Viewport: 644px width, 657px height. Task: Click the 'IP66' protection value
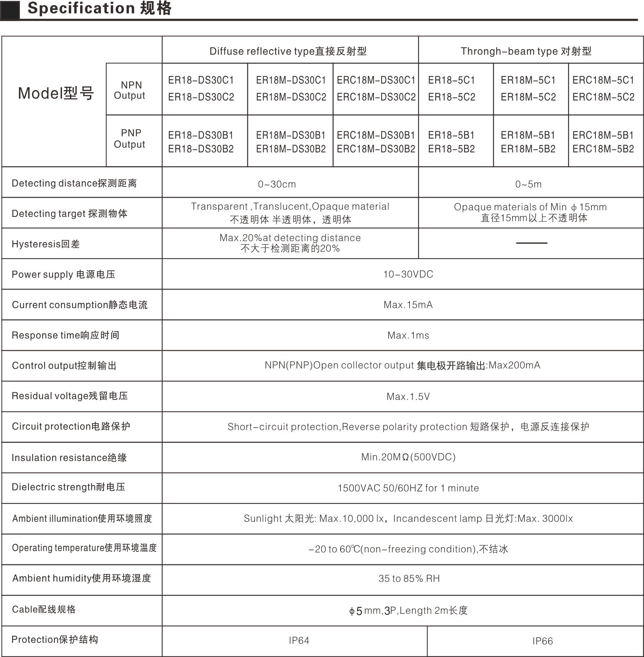pos(542,641)
